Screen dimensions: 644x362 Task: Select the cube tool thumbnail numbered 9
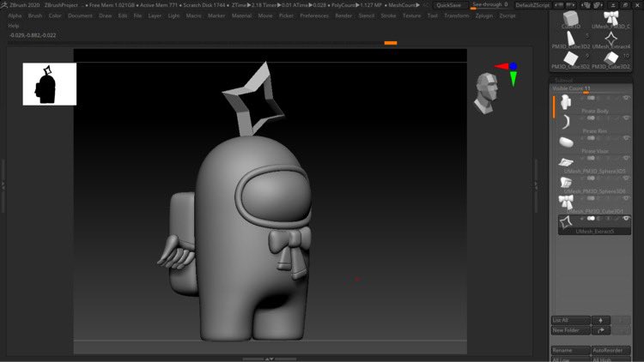[570, 59]
